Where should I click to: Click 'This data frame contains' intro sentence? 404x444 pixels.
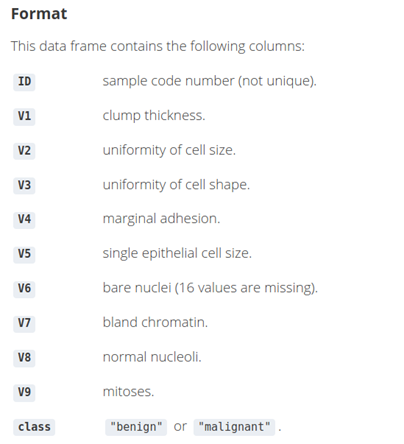coord(158,46)
